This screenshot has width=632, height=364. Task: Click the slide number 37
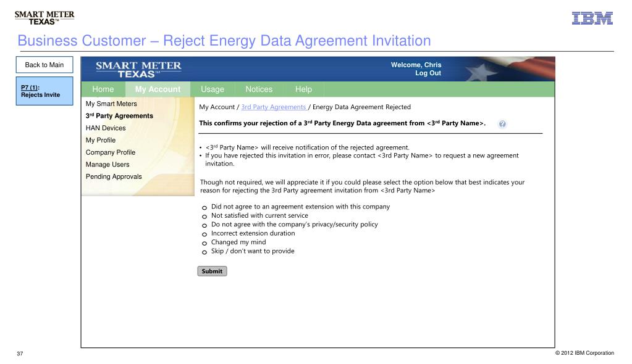click(x=20, y=354)
